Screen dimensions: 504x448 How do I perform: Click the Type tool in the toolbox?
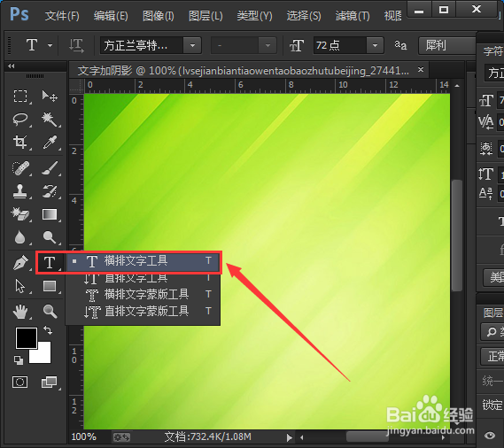coord(50,263)
